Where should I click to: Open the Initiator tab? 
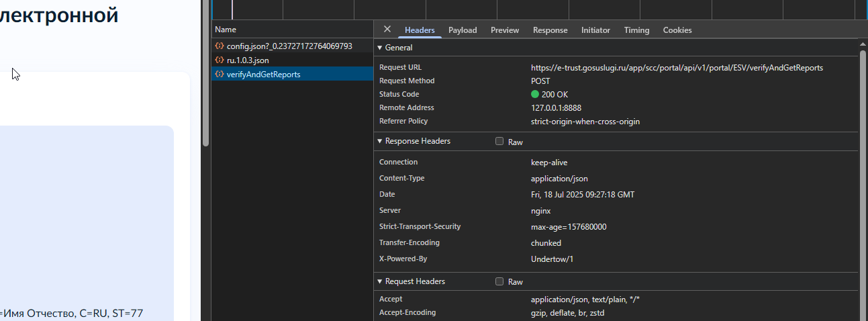(595, 30)
